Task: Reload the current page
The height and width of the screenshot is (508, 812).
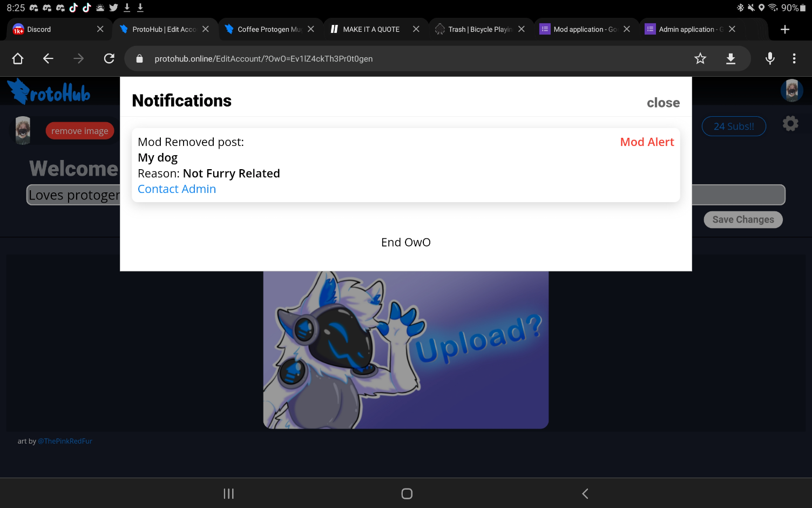Action: 109,58
